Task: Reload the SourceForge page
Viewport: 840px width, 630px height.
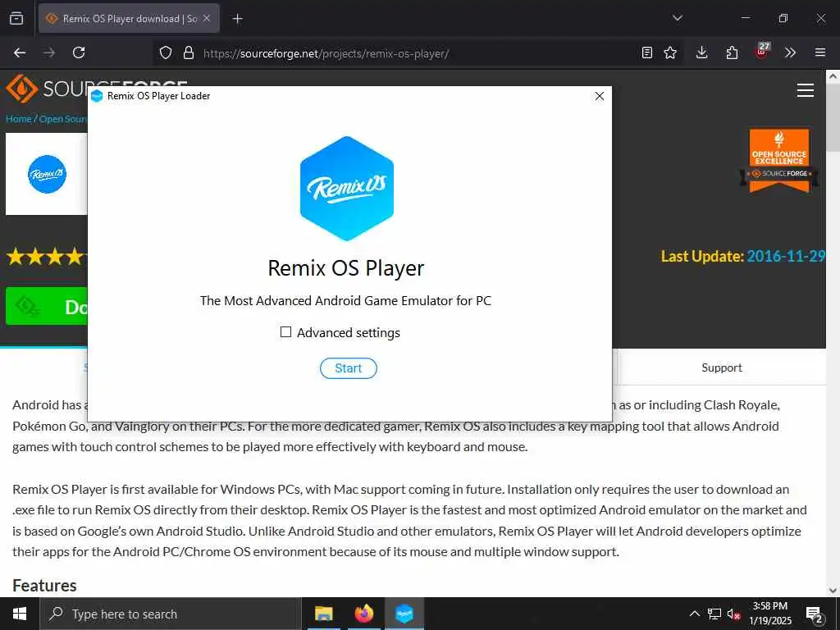Action: (x=79, y=52)
